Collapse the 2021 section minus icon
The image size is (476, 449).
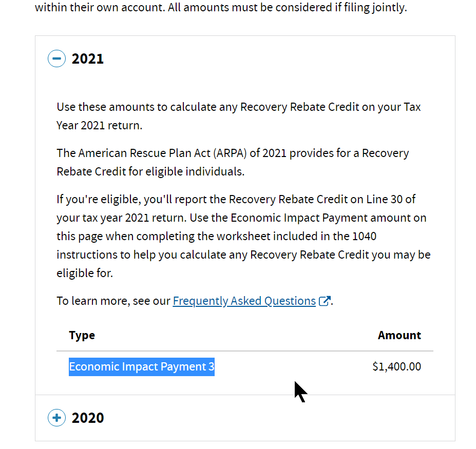tap(56, 58)
